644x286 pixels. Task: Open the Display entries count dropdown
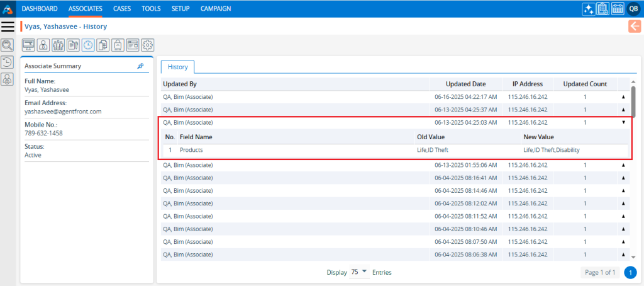(359, 272)
